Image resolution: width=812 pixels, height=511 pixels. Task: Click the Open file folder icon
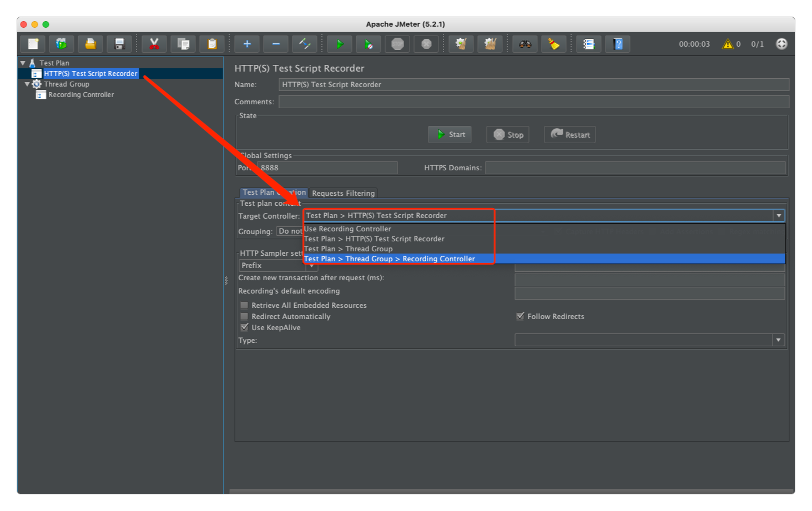[x=90, y=44]
